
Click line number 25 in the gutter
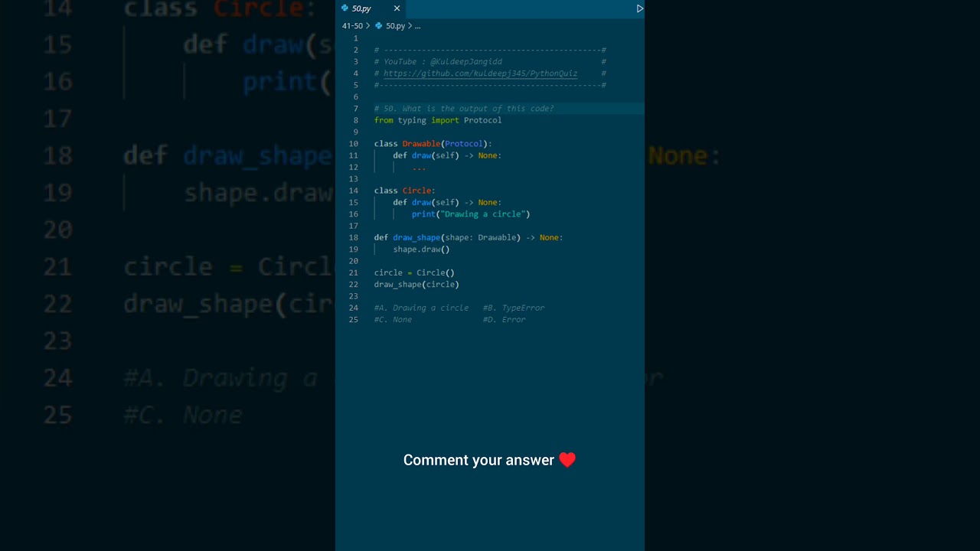pos(353,320)
